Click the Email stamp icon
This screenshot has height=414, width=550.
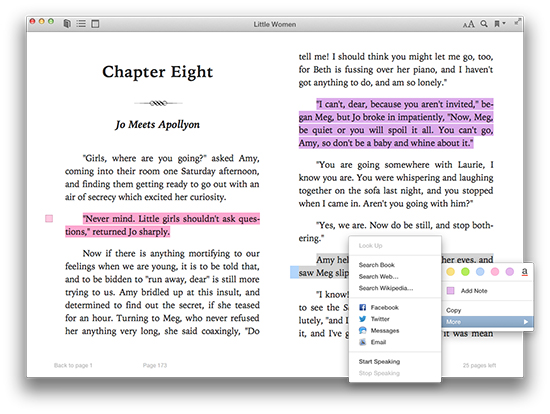tap(363, 342)
